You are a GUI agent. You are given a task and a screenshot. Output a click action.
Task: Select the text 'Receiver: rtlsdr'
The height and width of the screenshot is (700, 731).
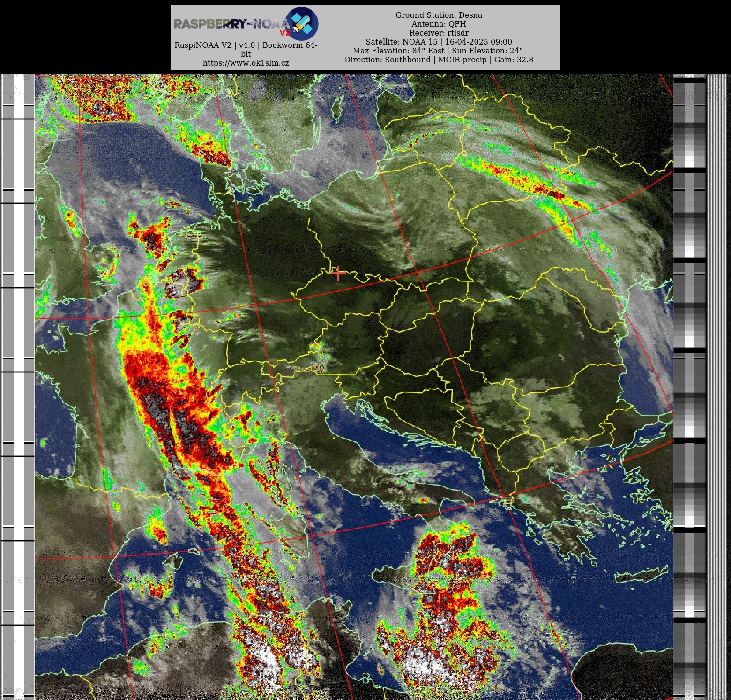(x=439, y=33)
